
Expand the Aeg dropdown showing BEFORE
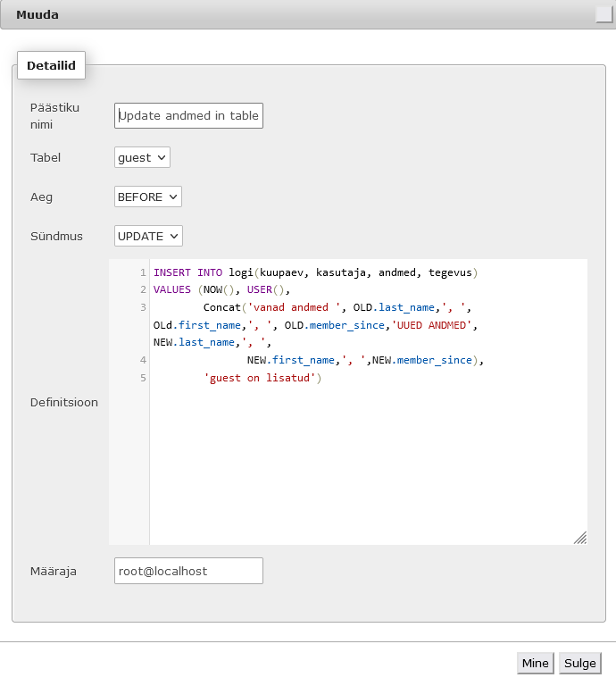148,197
